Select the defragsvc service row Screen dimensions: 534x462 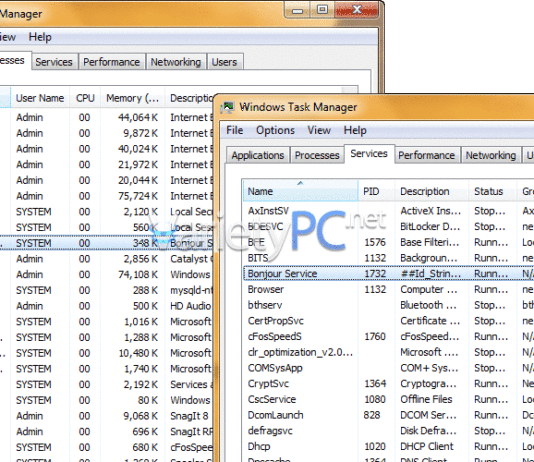[388, 431]
